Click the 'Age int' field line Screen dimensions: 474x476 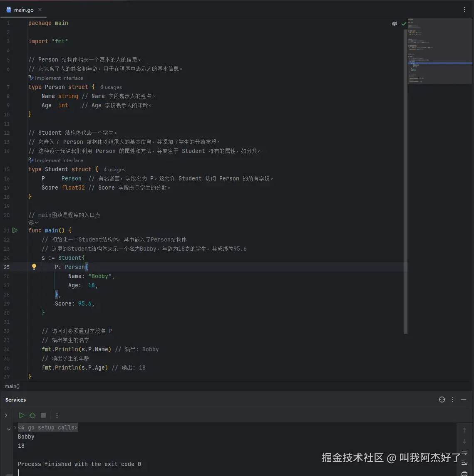[55, 105]
